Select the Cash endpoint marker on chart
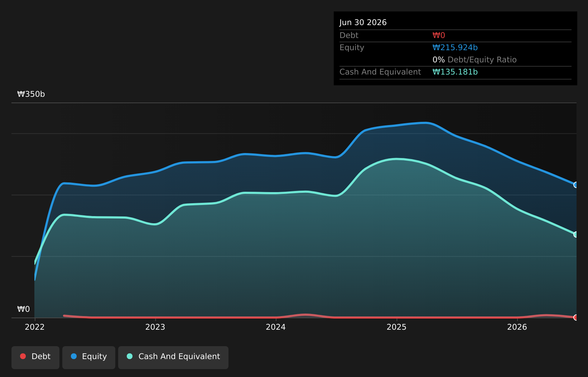 (x=576, y=234)
